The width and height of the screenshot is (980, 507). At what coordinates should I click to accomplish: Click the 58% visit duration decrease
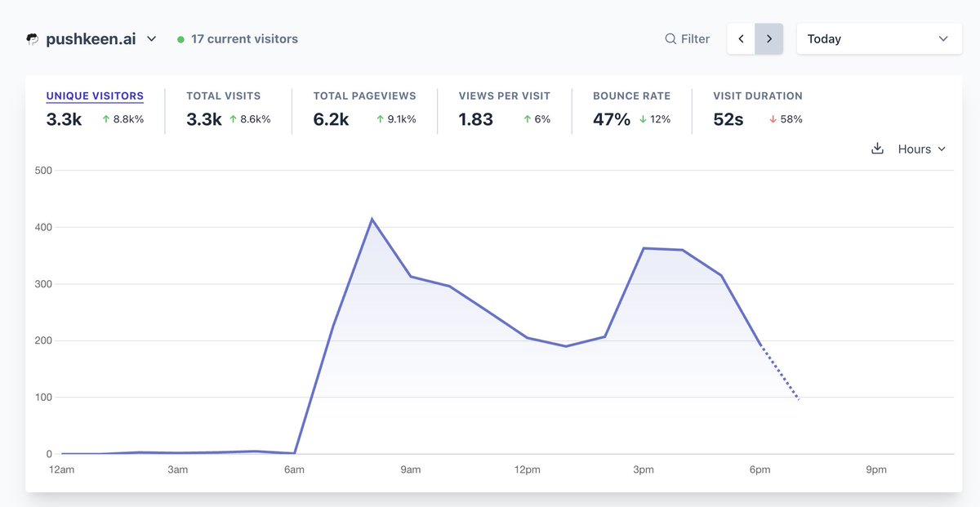[786, 119]
